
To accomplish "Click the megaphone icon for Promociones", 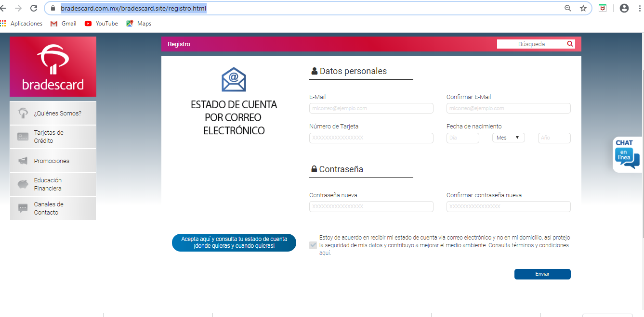I will coord(23,160).
